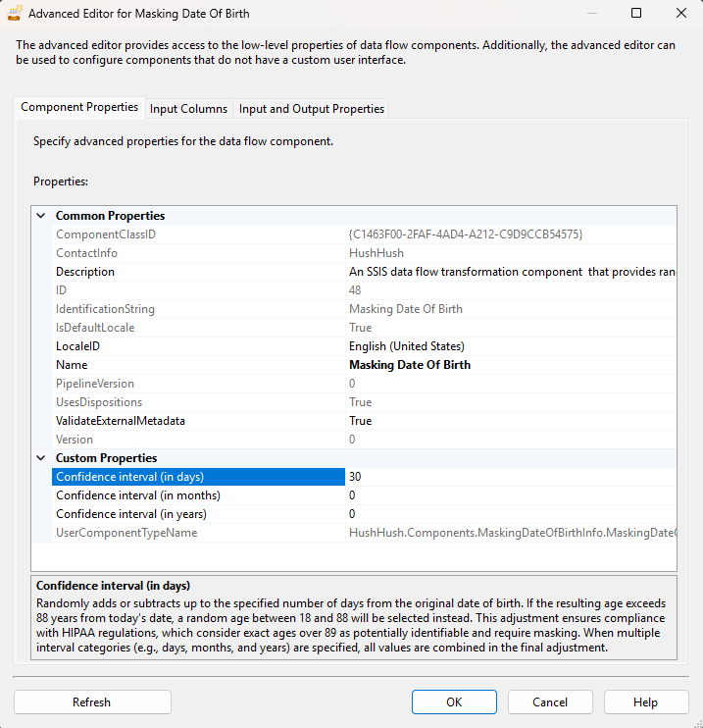This screenshot has width=703, height=728.
Task: Click the Name property value field
Action: tap(510, 365)
